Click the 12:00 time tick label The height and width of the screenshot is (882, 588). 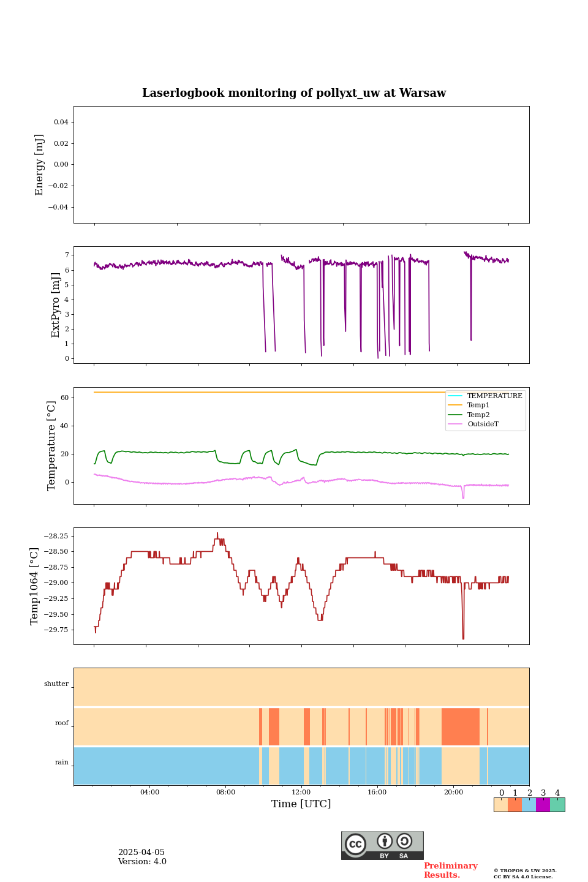pos(301,793)
